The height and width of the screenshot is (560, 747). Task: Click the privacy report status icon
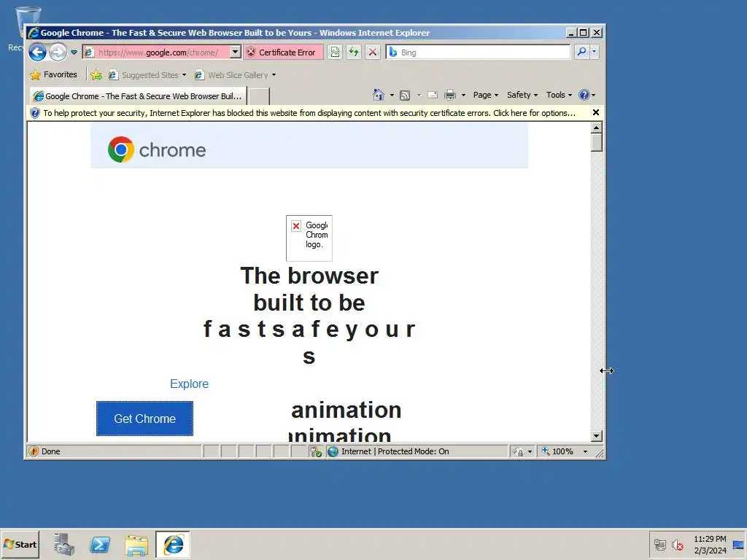pos(519,451)
